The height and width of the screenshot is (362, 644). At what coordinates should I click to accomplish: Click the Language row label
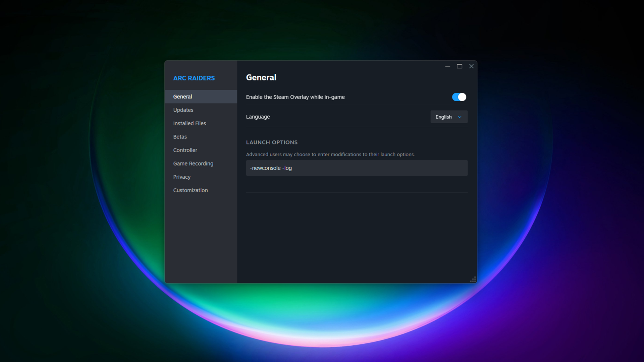click(258, 117)
